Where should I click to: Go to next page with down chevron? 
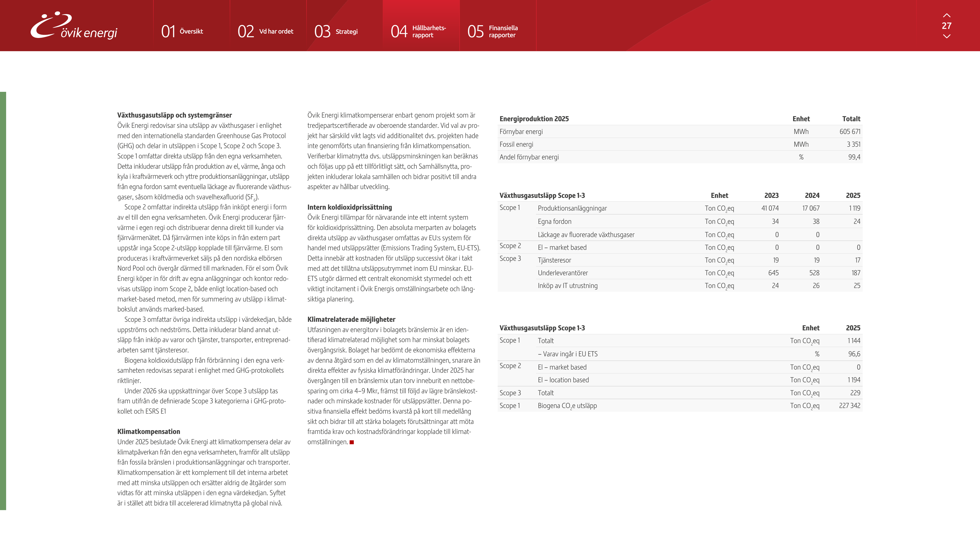click(946, 36)
